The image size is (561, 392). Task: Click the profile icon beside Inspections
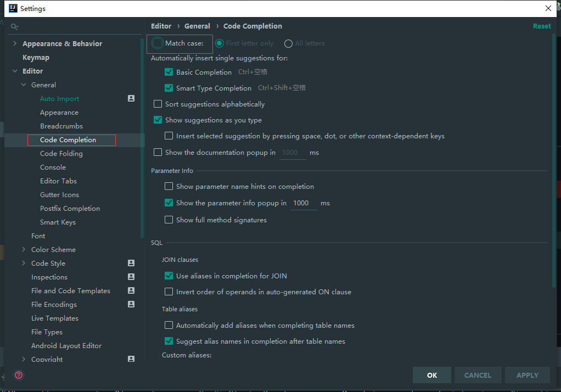[x=131, y=277]
